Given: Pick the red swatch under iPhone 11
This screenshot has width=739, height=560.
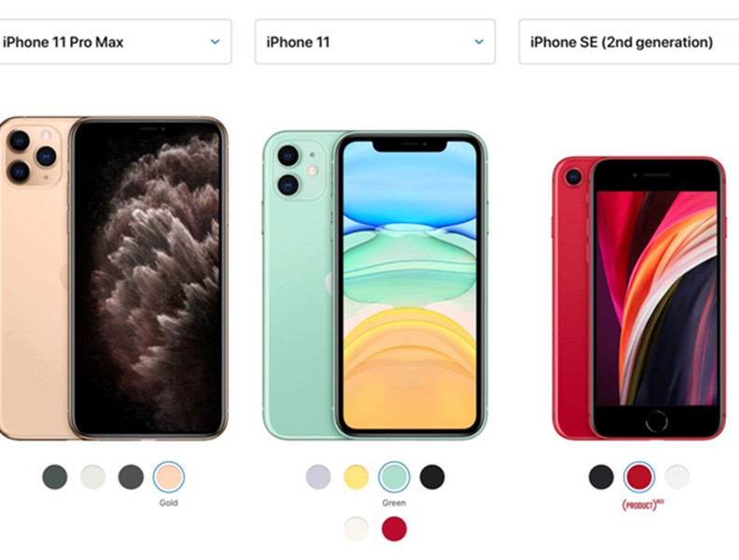Looking at the screenshot, I should 394,528.
